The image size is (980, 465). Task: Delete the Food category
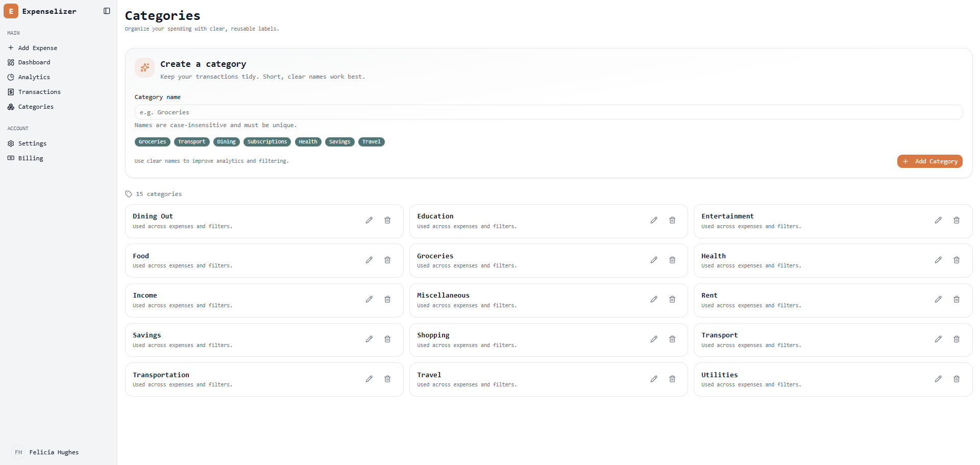(x=387, y=260)
